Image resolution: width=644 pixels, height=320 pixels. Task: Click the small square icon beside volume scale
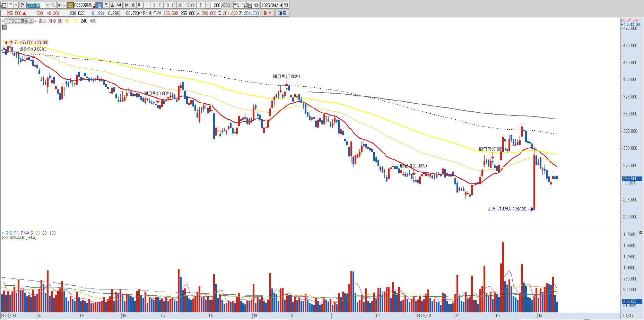coord(641,232)
